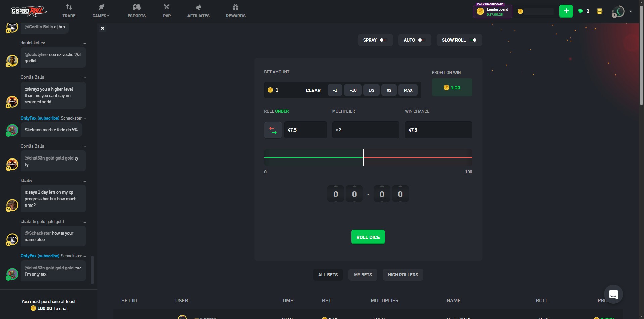
Task: Click the coin balance icon in the header
Action: click(520, 11)
